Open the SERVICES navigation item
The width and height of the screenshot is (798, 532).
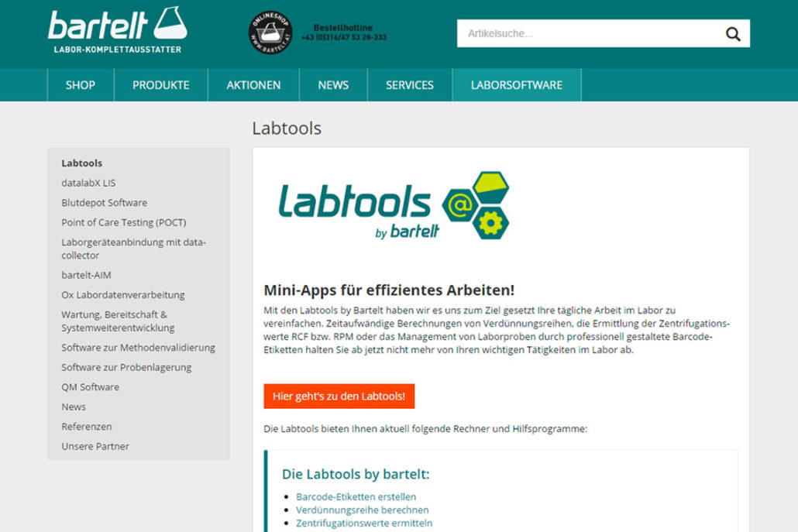coord(410,85)
